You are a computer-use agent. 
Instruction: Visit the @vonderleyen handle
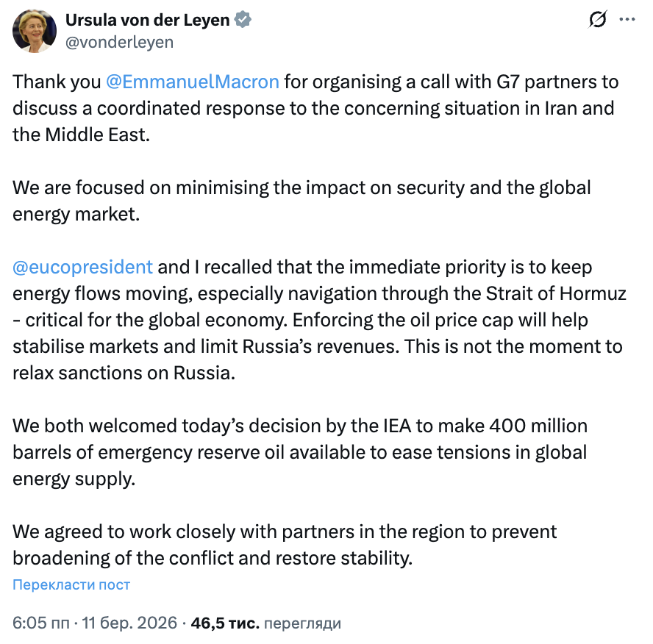click(x=120, y=42)
